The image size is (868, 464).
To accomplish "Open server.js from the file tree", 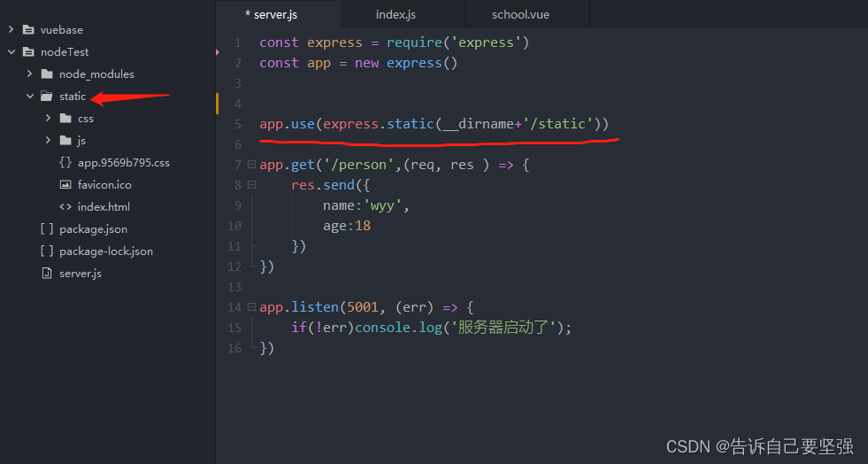I will coord(81,274).
